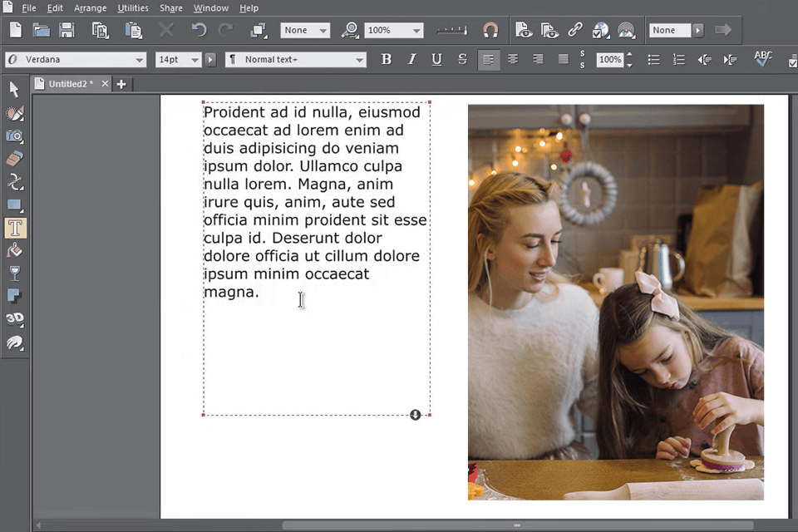
Task: Redo the last undone action
Action: (225, 30)
